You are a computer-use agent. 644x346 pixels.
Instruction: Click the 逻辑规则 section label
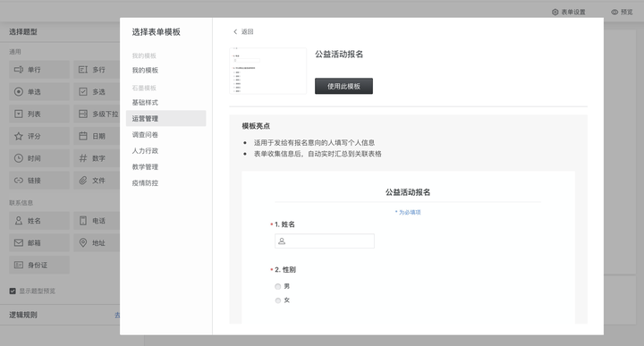coord(23,315)
